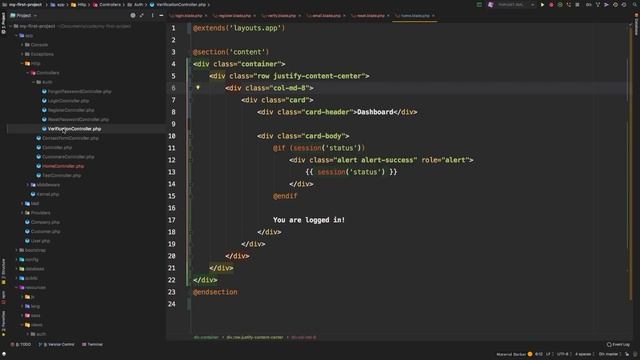
Task: Open Project panel options (vertical dots)
Action: (x=152, y=16)
